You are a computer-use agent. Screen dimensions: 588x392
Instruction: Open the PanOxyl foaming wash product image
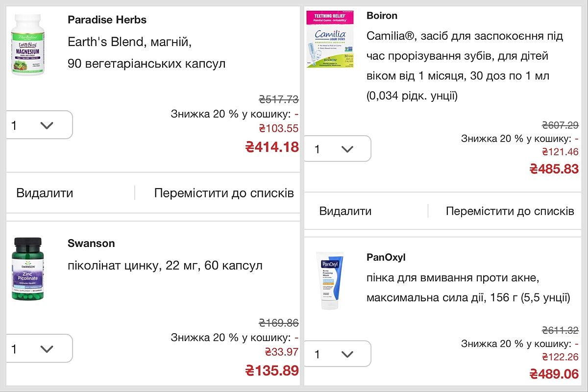pyautogui.click(x=332, y=281)
